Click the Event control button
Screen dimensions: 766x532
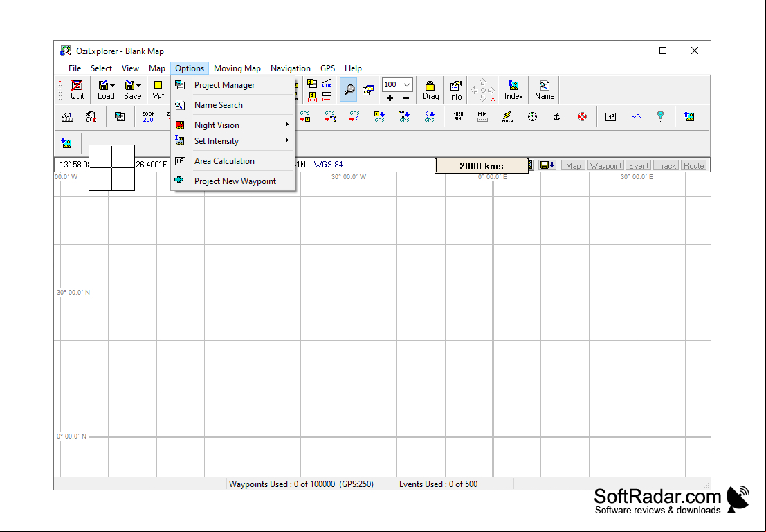point(639,165)
